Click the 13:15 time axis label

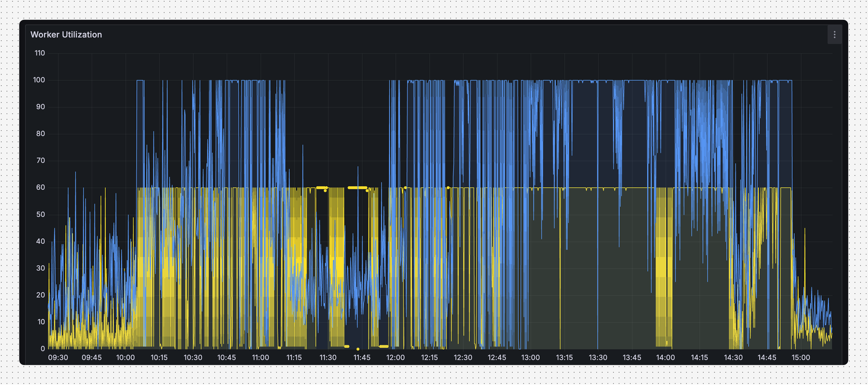(564, 358)
